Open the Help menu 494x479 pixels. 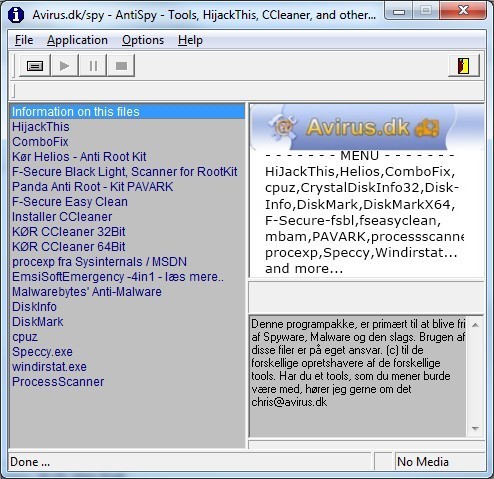coord(190,40)
